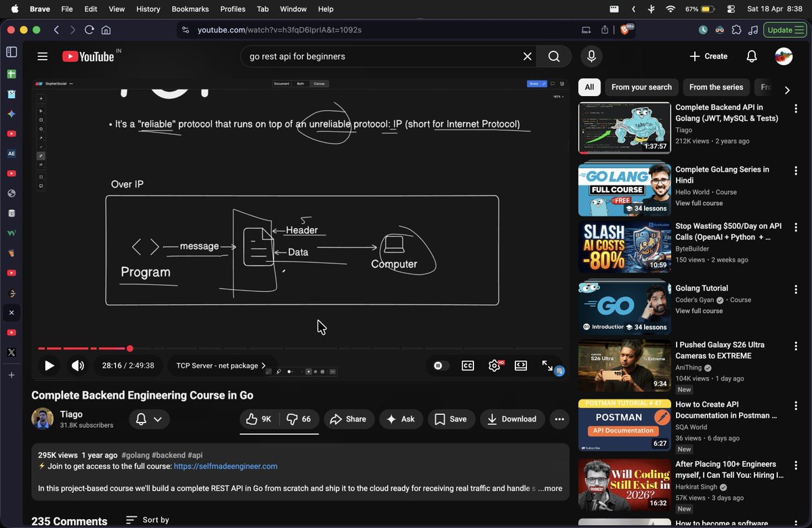Open the Tiago channel avatar

(43, 419)
